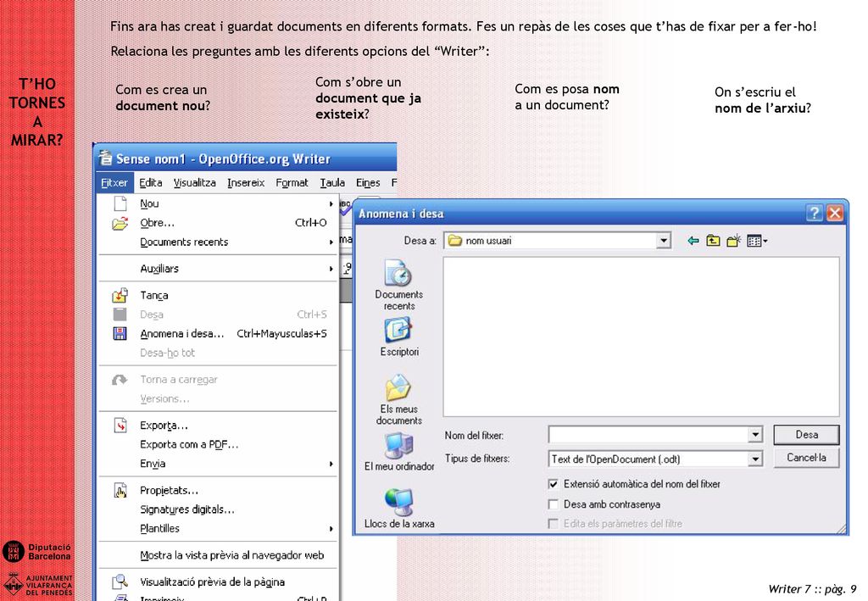Open the Fitxer menu
The image size is (868, 601).
pos(114,182)
